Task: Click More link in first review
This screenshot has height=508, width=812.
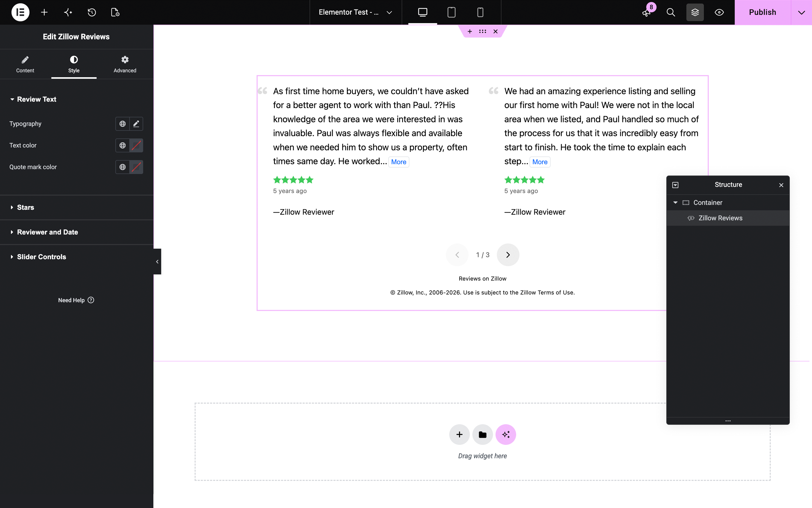Action: tap(399, 162)
